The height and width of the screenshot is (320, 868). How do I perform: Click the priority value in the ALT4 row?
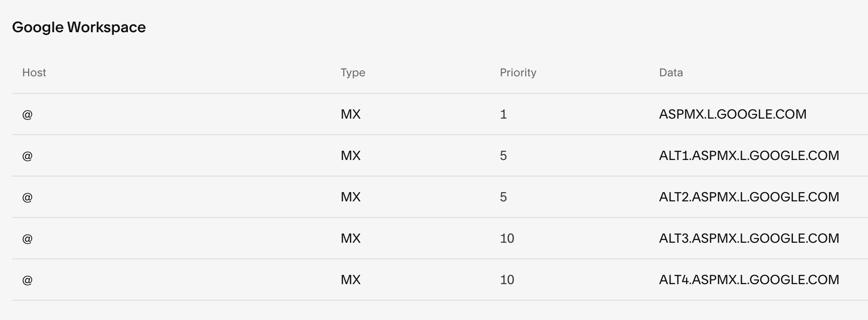pyautogui.click(x=507, y=280)
